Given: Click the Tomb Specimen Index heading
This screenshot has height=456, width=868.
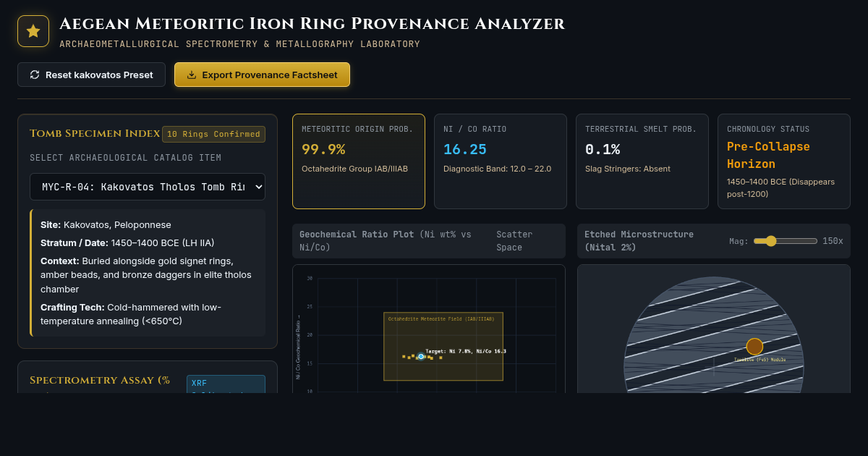Looking at the screenshot, I should pos(95,133).
